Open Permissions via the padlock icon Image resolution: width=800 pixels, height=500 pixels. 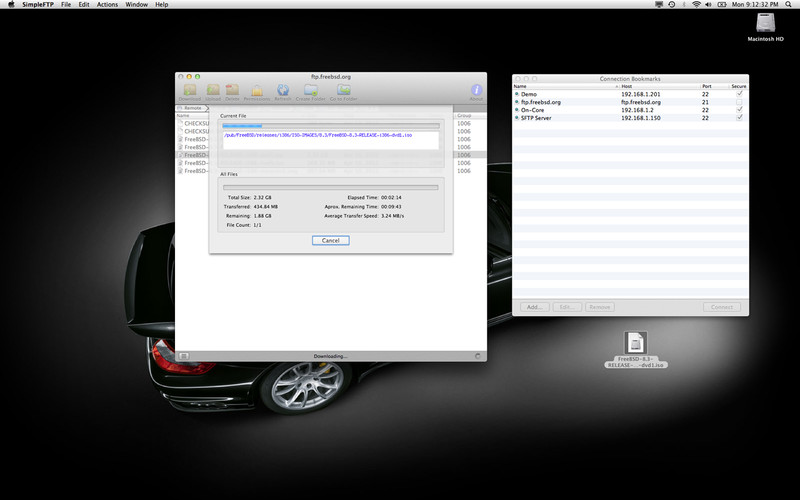(x=257, y=91)
